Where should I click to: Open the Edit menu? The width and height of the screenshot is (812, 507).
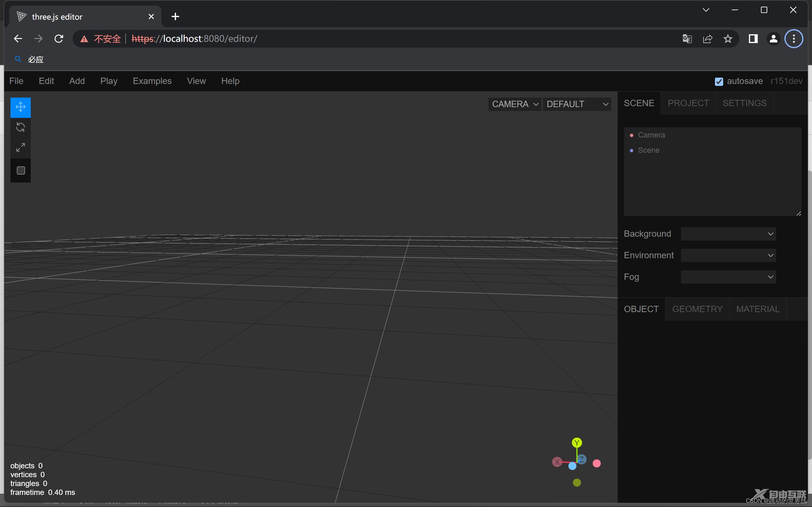46,80
